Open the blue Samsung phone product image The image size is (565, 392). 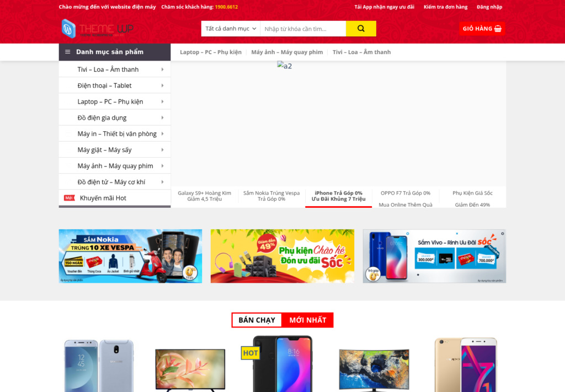(x=99, y=365)
